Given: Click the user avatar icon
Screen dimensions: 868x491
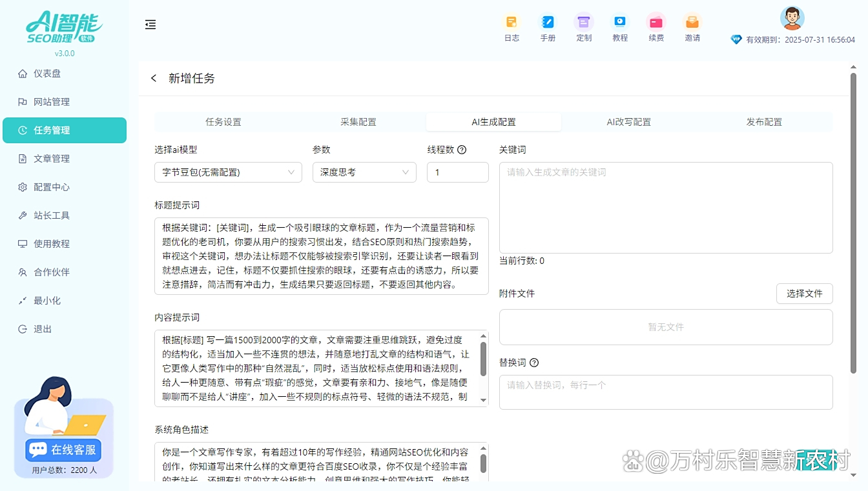Looking at the screenshot, I should pyautogui.click(x=792, y=18).
